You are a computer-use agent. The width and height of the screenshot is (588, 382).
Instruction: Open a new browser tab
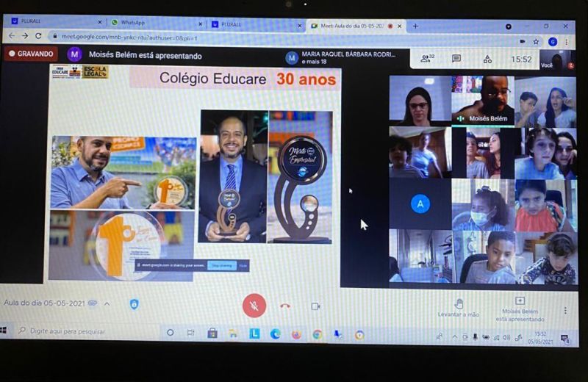point(415,26)
